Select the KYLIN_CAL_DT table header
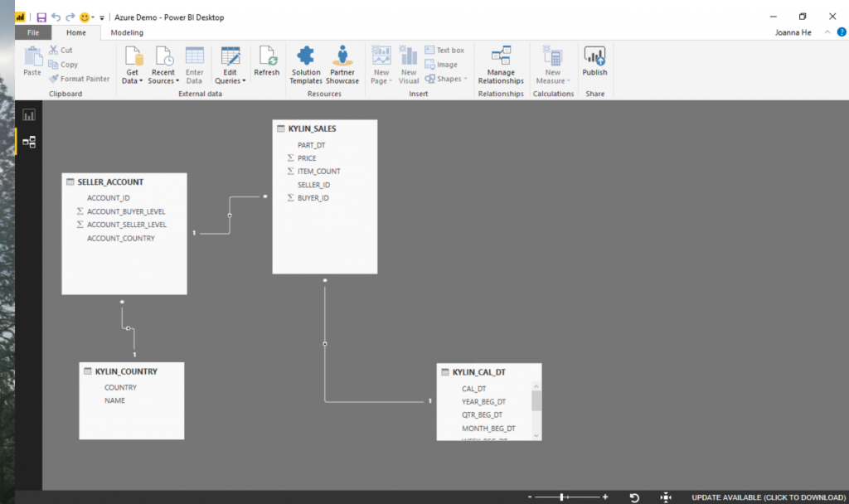 (489, 372)
